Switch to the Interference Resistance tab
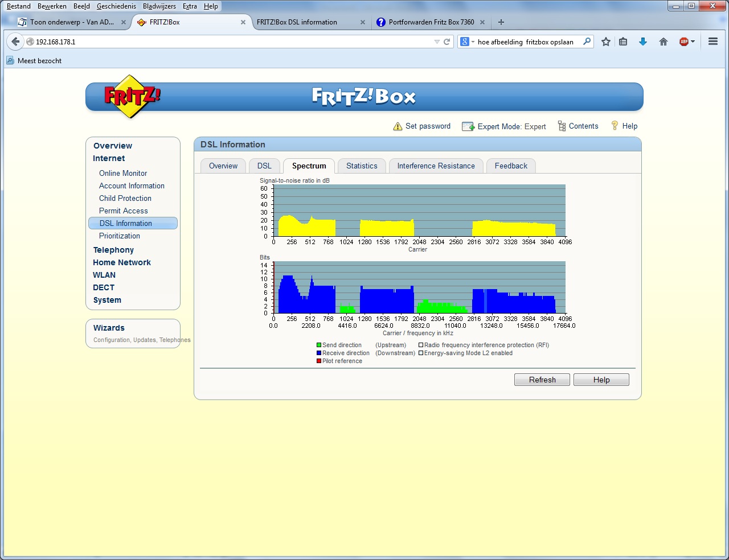The width and height of the screenshot is (729, 560). (436, 166)
